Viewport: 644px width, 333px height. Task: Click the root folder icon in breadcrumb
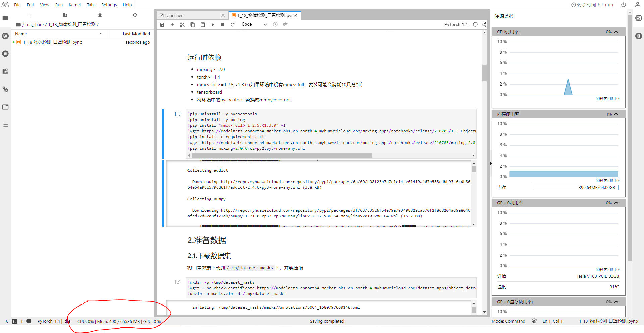(x=18, y=25)
